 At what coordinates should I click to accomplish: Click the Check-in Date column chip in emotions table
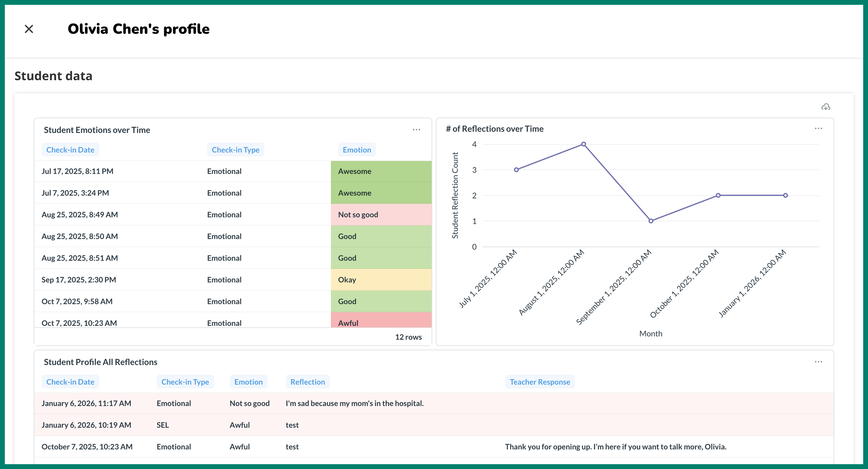tap(70, 150)
